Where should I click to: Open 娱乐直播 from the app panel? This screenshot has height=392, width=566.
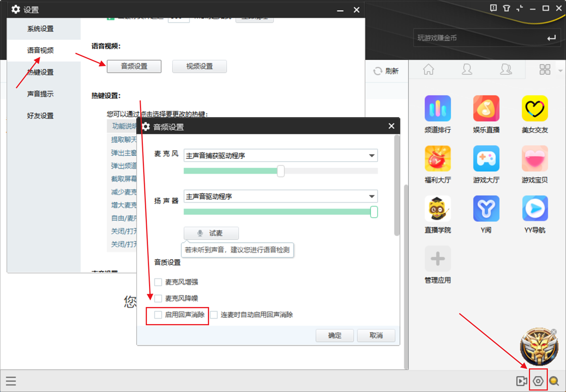[486, 108]
